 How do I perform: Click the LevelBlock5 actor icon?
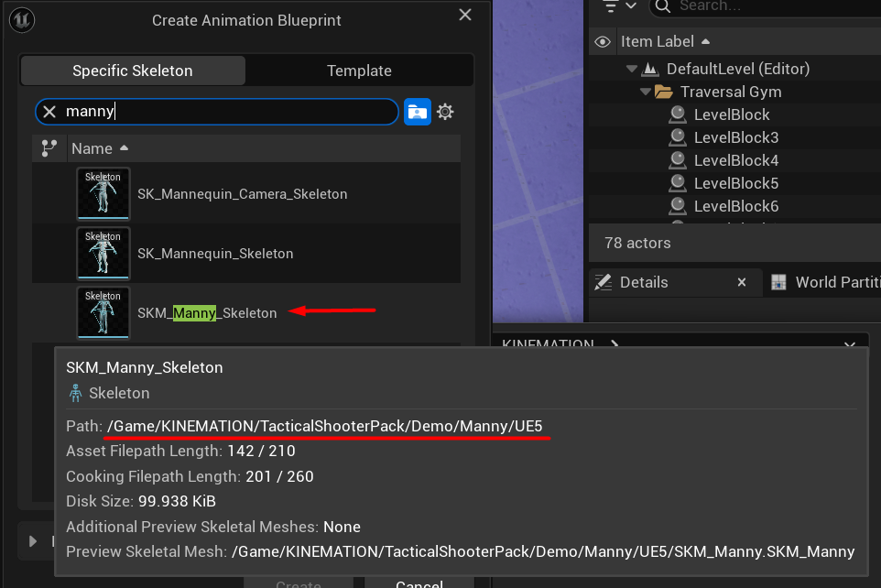(x=678, y=183)
